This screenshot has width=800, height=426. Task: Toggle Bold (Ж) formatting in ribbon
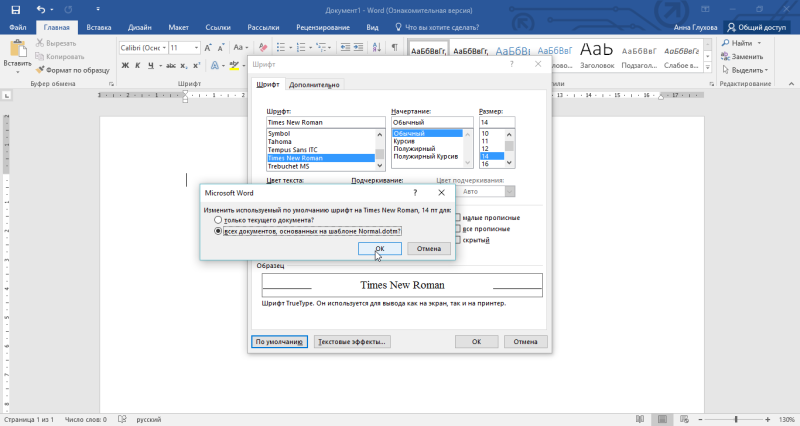[x=126, y=66]
